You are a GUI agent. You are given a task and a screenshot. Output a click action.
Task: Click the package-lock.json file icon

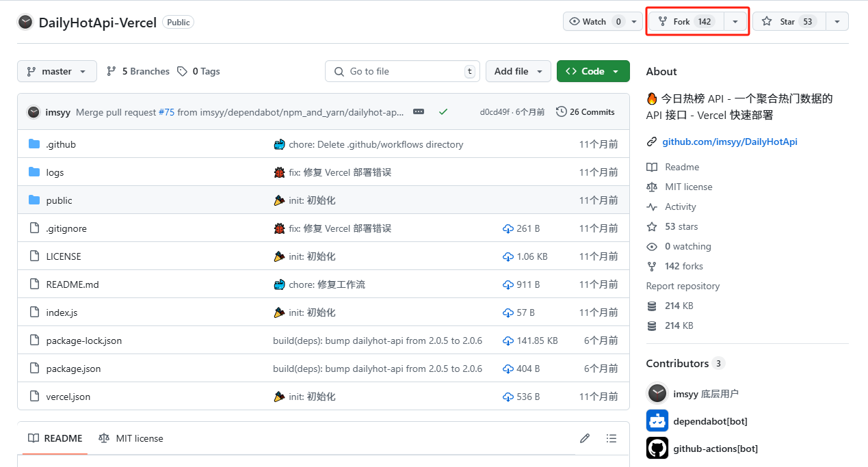pyautogui.click(x=34, y=341)
